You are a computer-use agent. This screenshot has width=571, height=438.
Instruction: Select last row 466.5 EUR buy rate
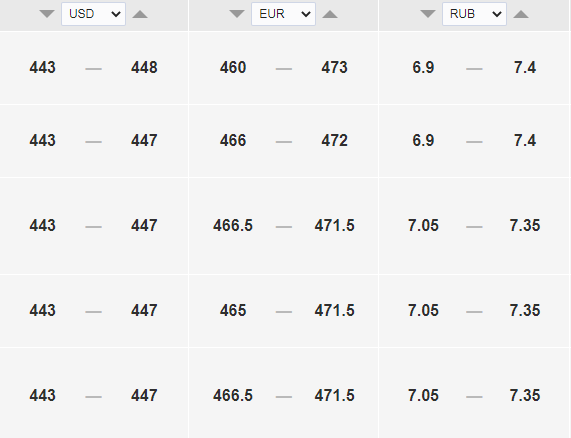[x=233, y=395]
